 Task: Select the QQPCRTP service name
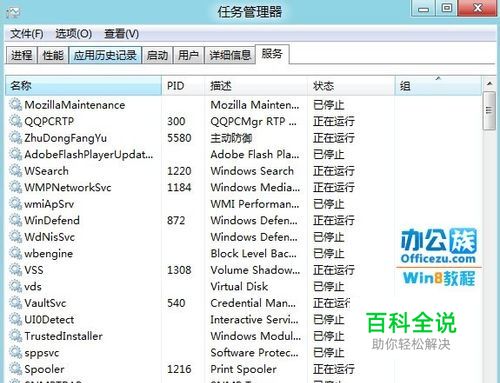pos(49,121)
